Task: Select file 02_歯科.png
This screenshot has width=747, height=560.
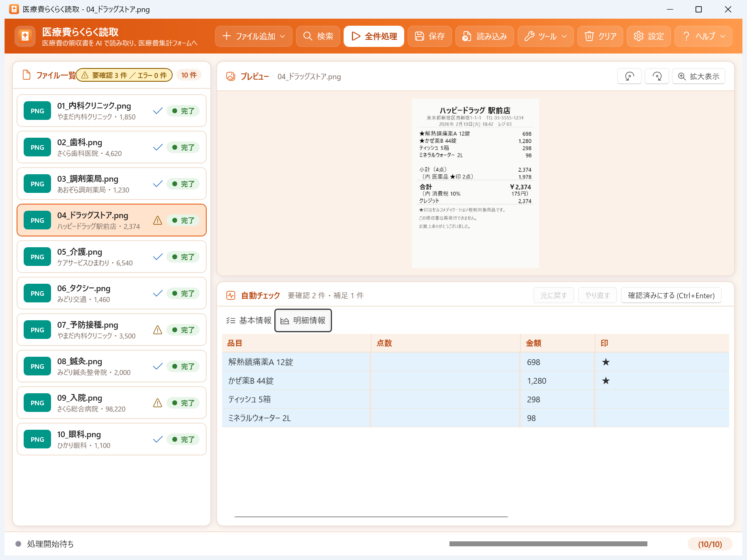Action: click(112, 147)
